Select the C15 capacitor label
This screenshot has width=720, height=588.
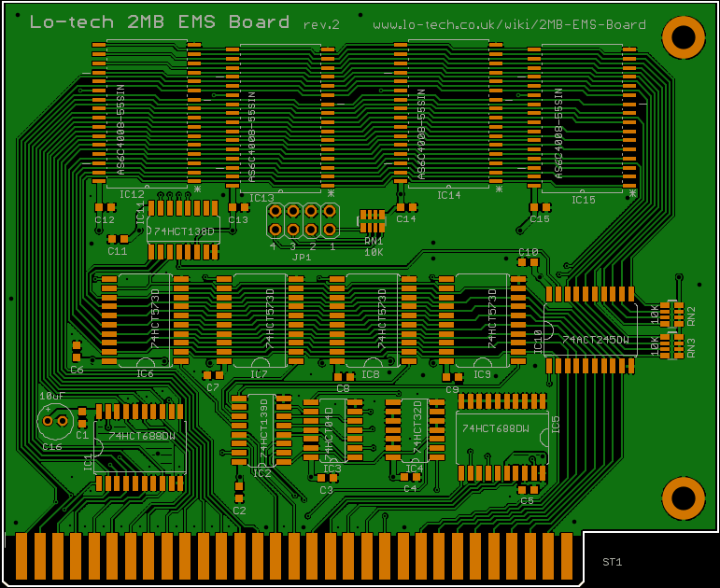click(540, 219)
